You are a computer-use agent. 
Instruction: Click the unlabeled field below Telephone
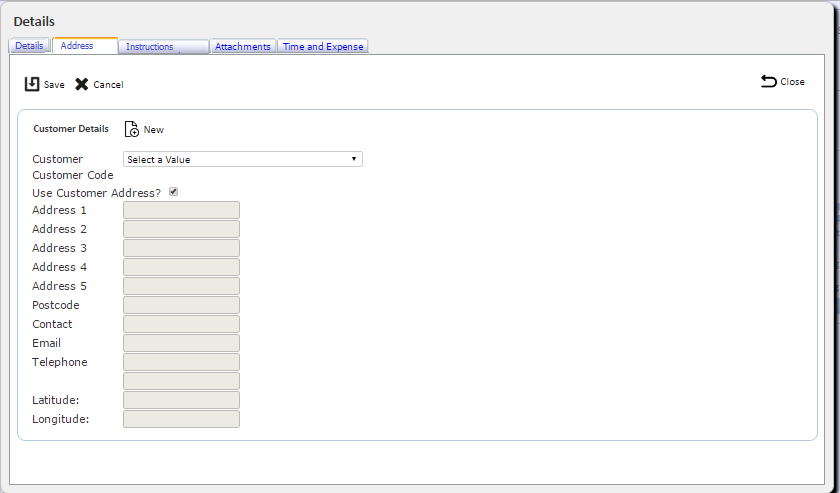pyautogui.click(x=182, y=381)
